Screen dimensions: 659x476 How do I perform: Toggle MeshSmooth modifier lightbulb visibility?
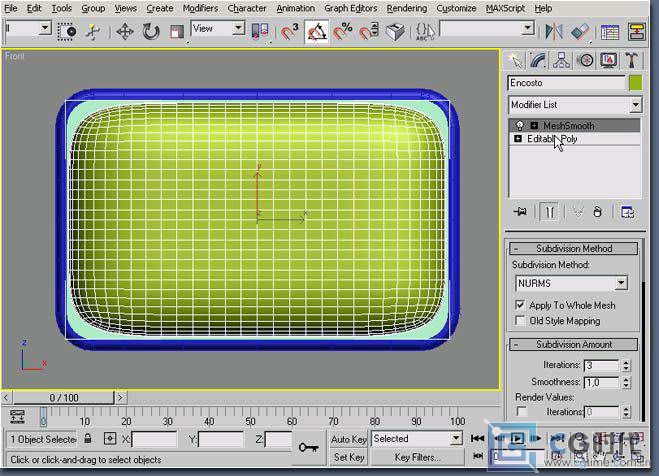point(519,126)
